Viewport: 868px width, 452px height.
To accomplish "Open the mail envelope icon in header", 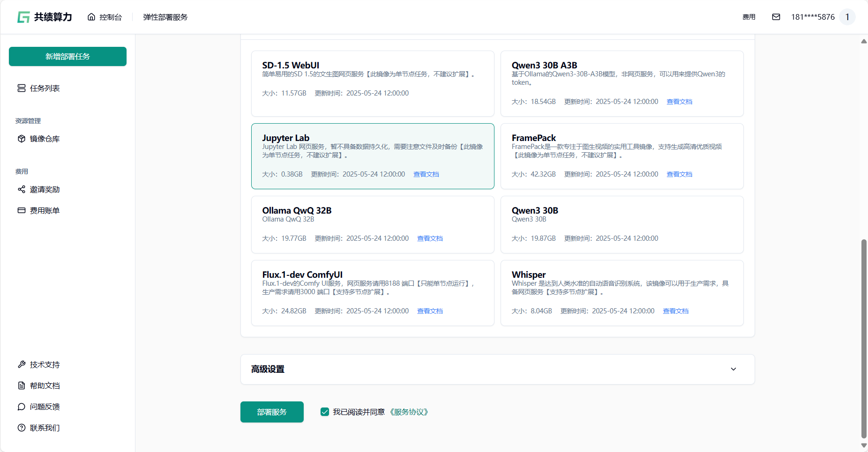I will click(776, 17).
